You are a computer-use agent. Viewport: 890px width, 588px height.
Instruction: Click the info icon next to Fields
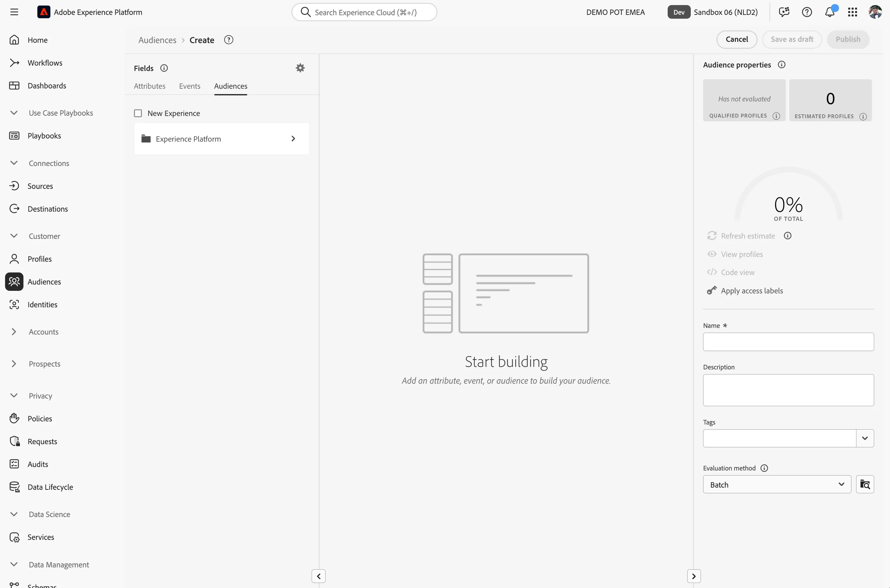pyautogui.click(x=164, y=68)
